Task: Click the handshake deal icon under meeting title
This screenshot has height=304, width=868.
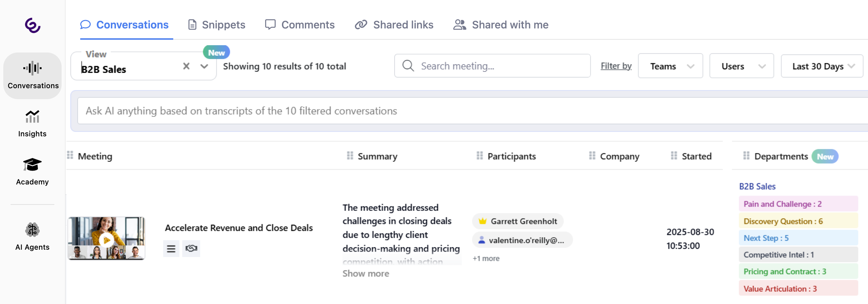Action: click(x=191, y=249)
